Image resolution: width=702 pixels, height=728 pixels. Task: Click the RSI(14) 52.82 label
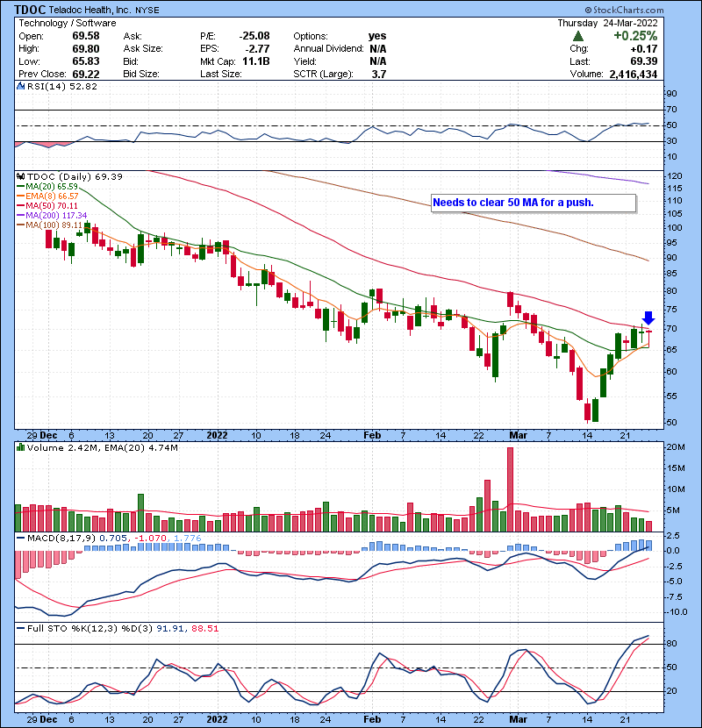pyautogui.click(x=62, y=86)
